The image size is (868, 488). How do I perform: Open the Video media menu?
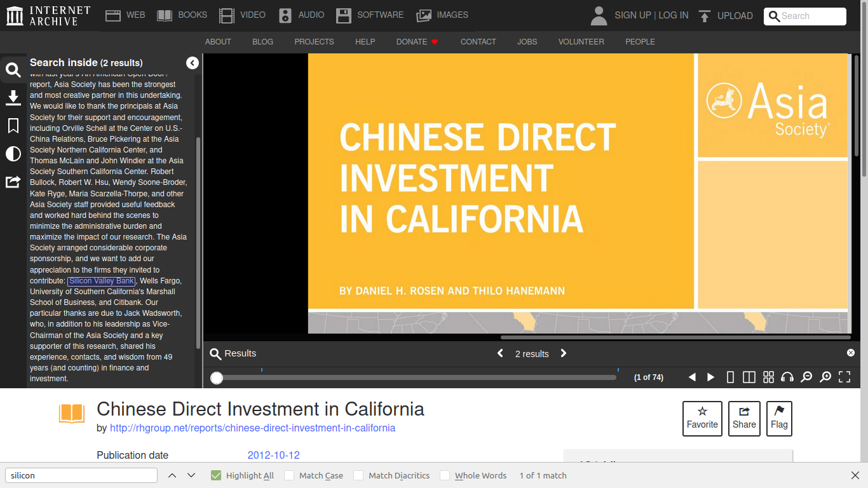pyautogui.click(x=242, y=15)
